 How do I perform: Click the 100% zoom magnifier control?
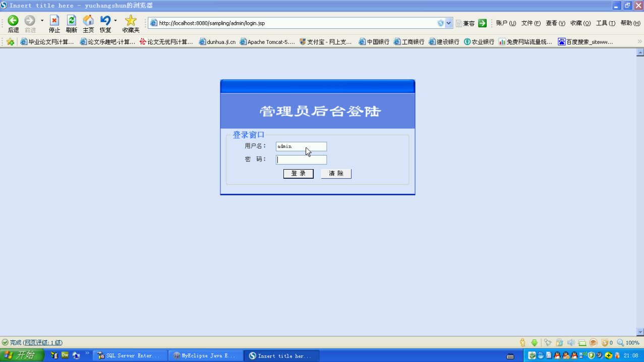[x=628, y=343]
